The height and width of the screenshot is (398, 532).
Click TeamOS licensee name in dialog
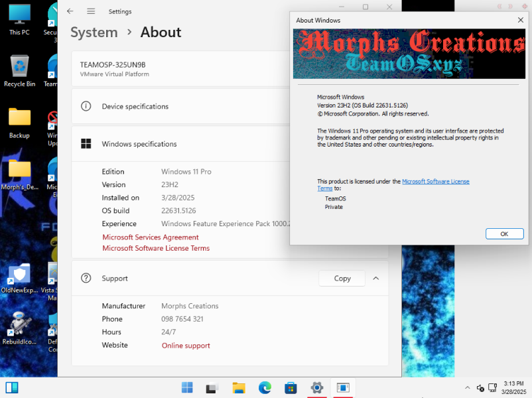pos(335,198)
